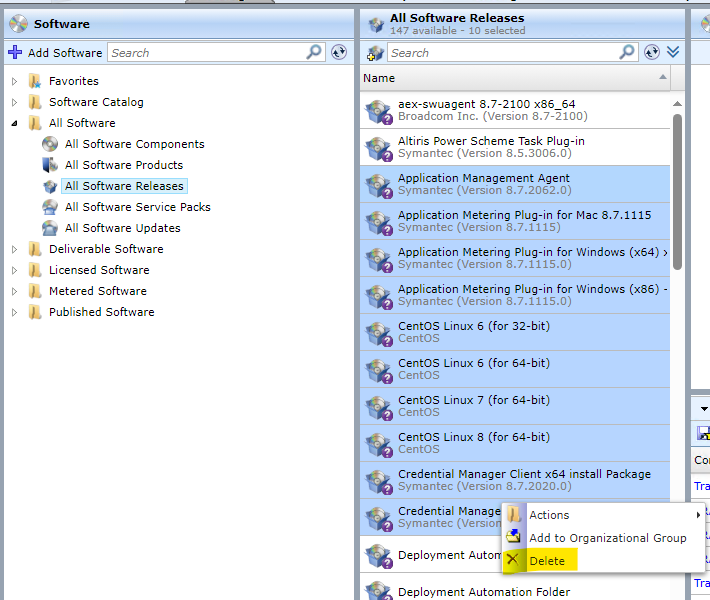Click the aex-swuagent release package icon

click(379, 111)
